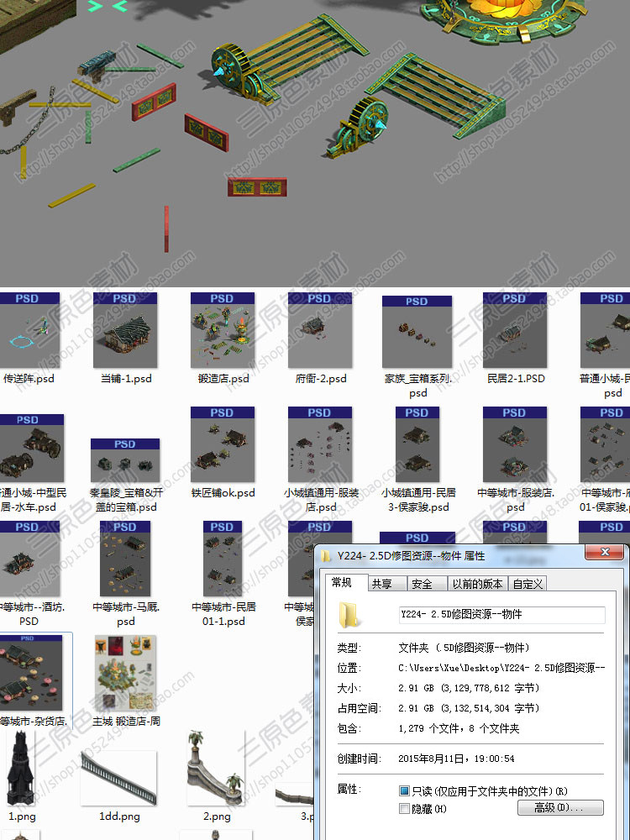Open the 传送阵.psd file thumbnail
The image size is (630, 840).
click(x=29, y=330)
